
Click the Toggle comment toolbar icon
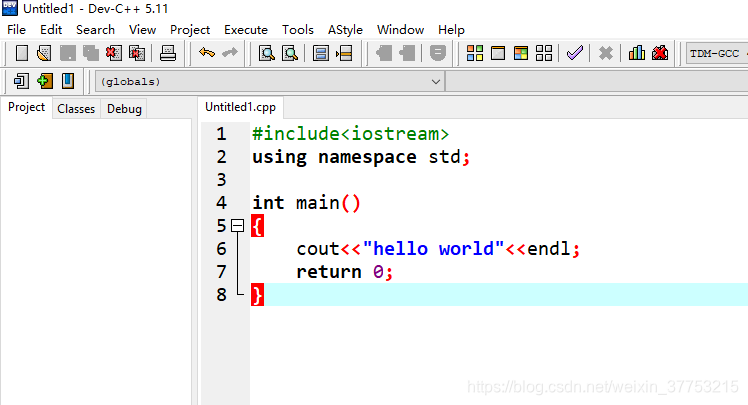point(437,53)
